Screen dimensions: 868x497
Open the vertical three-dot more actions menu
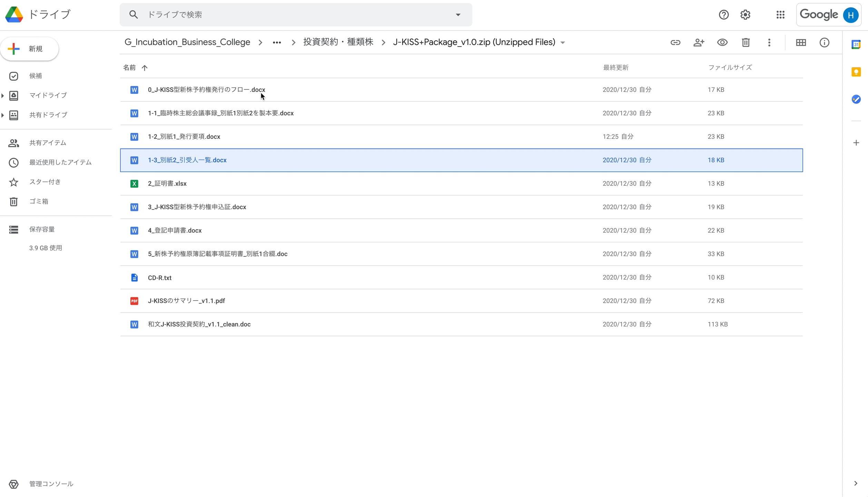tap(769, 42)
